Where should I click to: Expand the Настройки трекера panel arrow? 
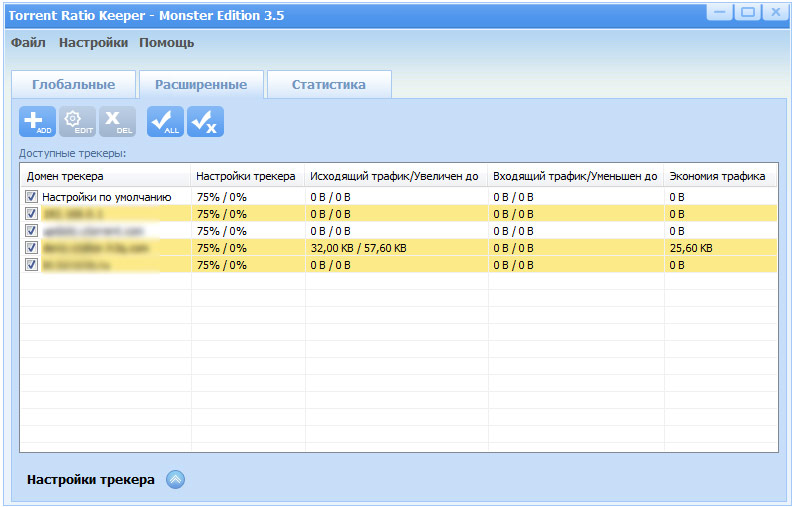pyautogui.click(x=175, y=480)
